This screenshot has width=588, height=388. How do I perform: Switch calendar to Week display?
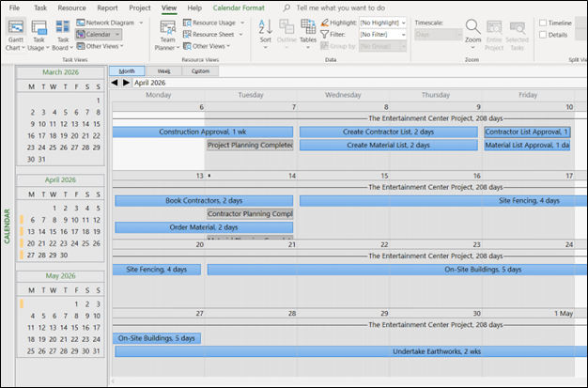pyautogui.click(x=163, y=70)
